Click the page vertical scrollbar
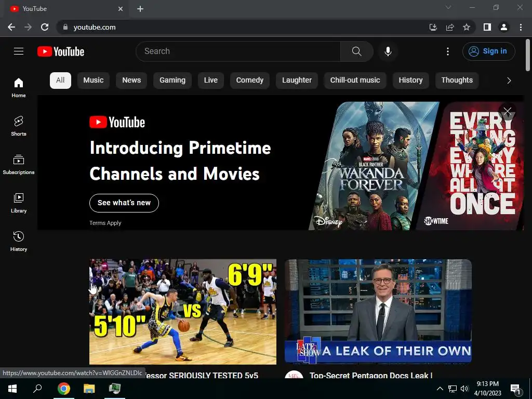The width and height of the screenshot is (532, 399). [528, 55]
